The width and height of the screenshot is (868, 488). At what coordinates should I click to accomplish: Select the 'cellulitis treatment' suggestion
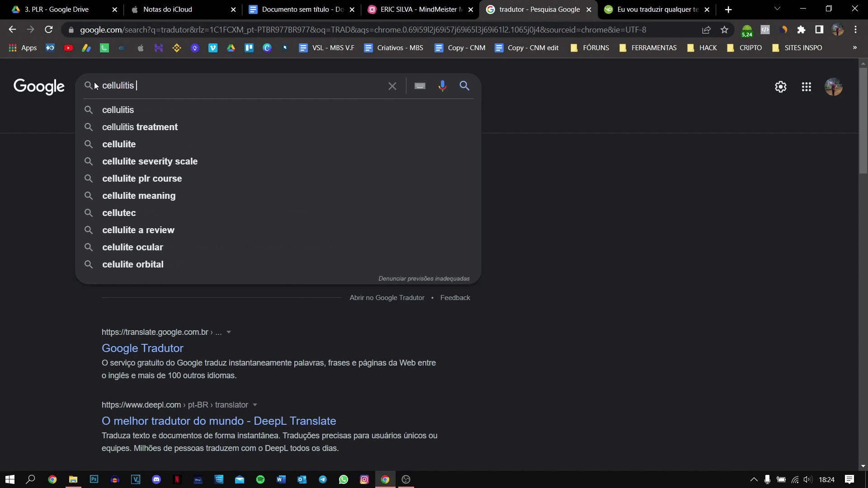point(140,127)
